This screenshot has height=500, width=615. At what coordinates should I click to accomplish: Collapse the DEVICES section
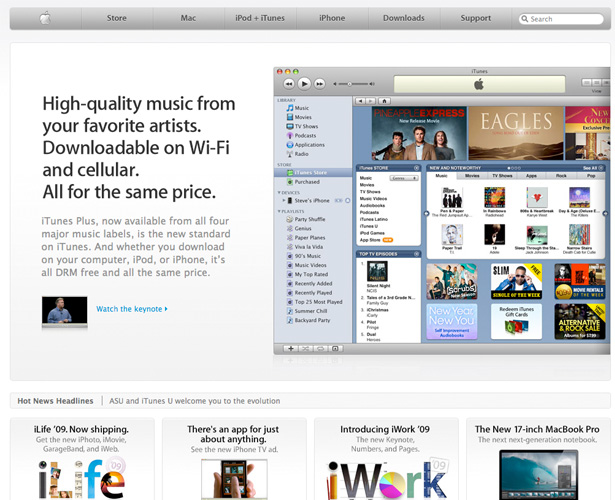279,193
